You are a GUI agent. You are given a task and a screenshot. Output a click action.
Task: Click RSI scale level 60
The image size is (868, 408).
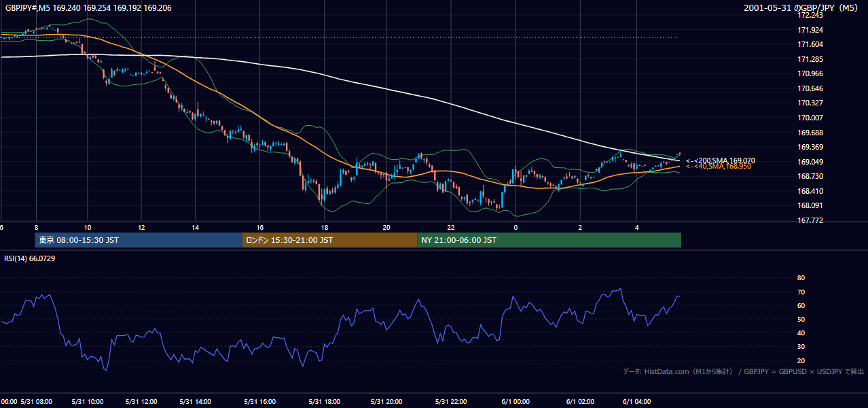pos(801,305)
